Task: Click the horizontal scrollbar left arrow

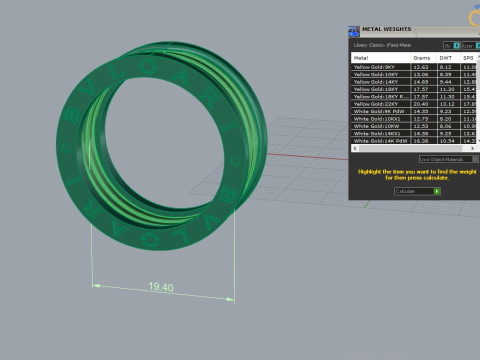Action: coord(355,148)
